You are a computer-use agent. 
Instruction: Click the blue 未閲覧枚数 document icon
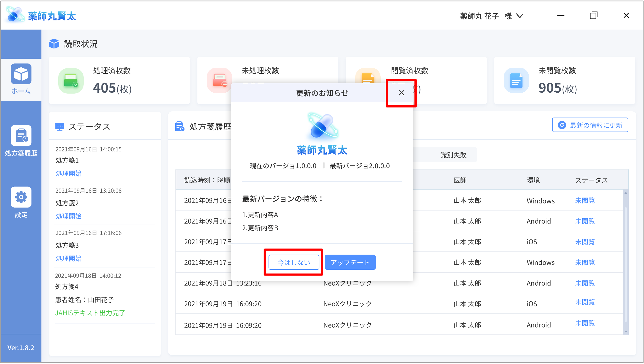coord(516,81)
